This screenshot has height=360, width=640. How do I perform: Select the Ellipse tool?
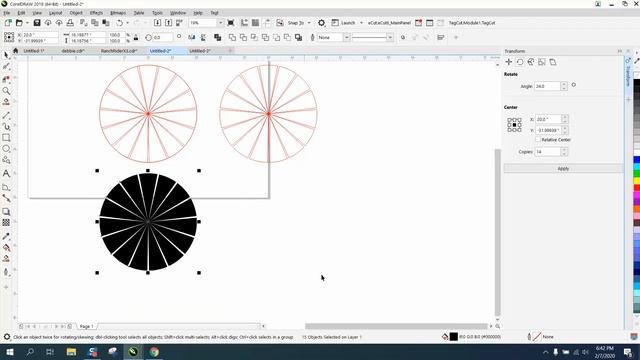pos(6,149)
